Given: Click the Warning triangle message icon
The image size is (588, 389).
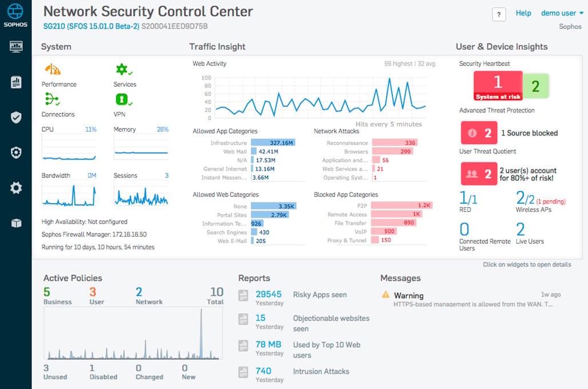Looking at the screenshot, I should point(386,295).
